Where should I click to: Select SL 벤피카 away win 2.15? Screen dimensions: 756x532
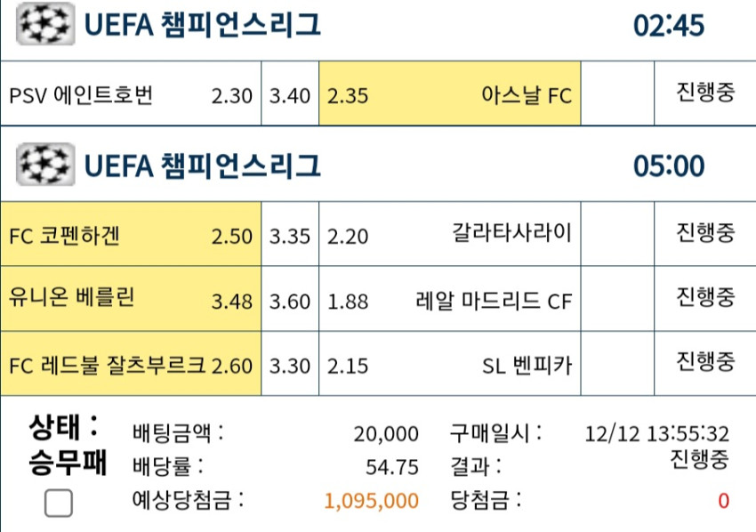(x=450, y=363)
